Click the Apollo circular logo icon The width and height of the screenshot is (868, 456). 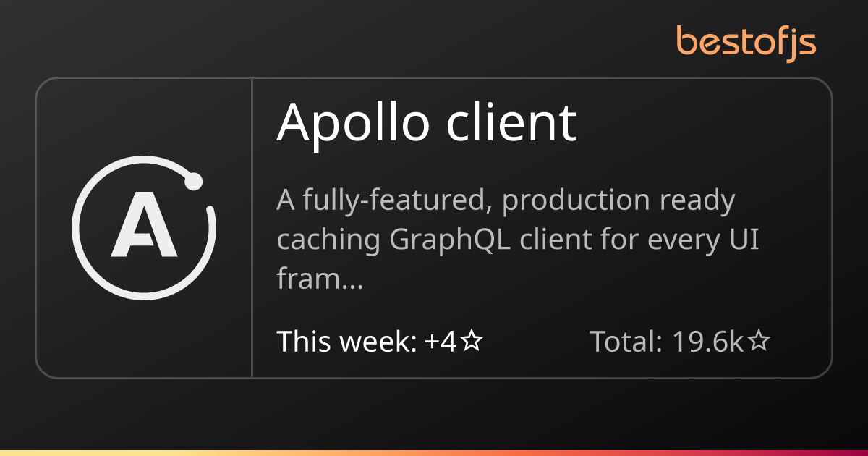tap(144, 228)
